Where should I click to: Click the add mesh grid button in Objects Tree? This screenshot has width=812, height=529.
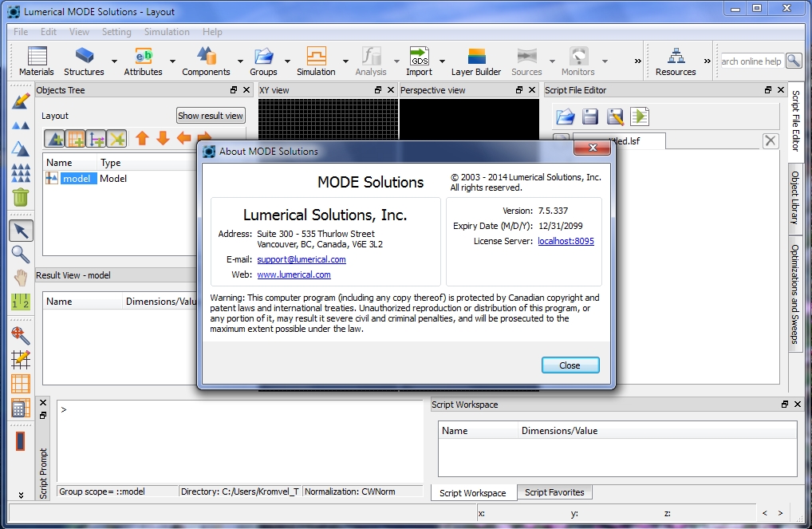click(x=75, y=139)
